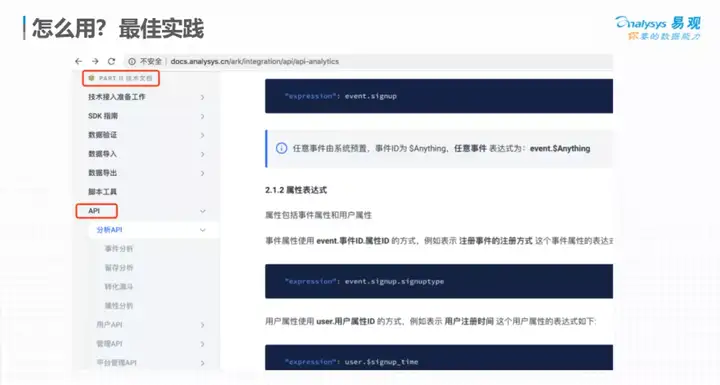
Task: Open the 事件分析 subpage
Action: tap(119, 249)
